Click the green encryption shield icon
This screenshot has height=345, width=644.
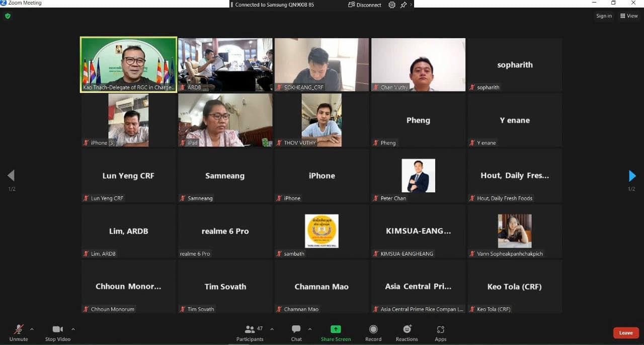pos(8,16)
